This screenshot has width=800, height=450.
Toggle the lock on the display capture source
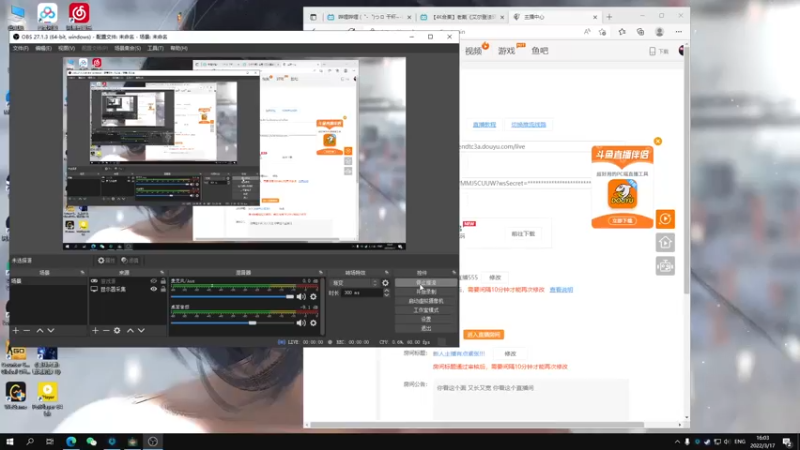click(x=163, y=289)
